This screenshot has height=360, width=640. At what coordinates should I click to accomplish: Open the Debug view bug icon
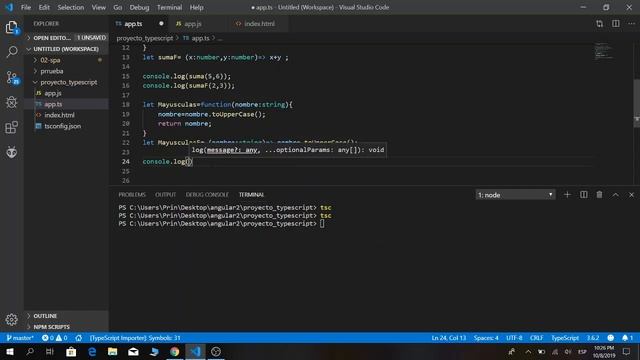click(11, 102)
